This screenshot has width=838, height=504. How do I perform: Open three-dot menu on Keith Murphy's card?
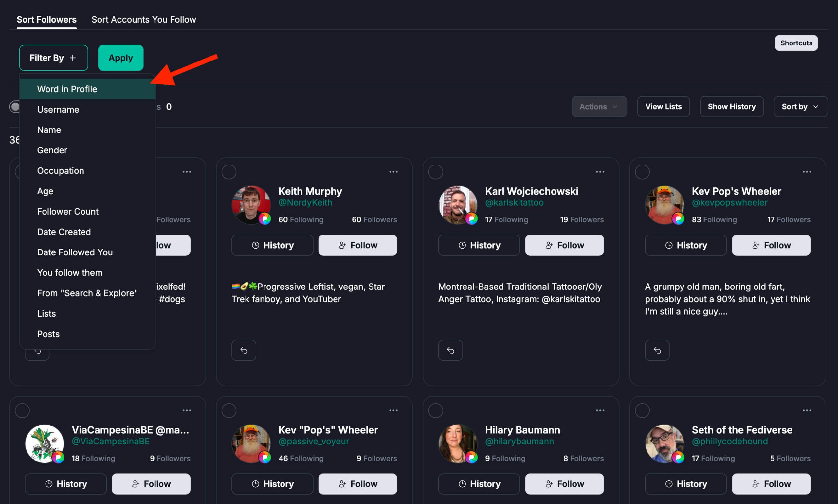click(393, 172)
